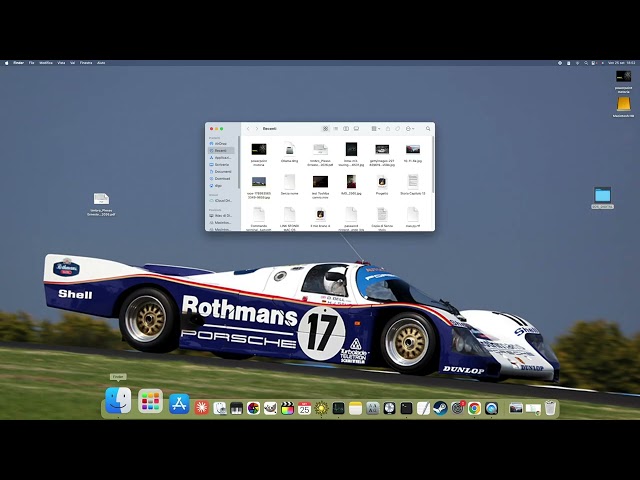Open Font Book from the Dock
640x480 pixels.
click(x=373, y=408)
